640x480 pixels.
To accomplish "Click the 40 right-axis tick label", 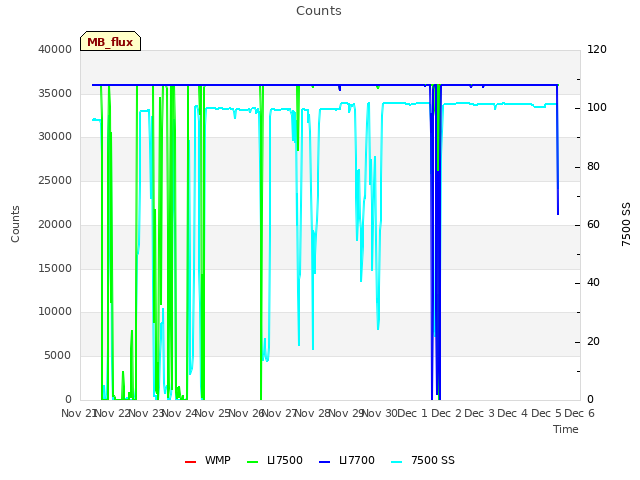I will (593, 282).
